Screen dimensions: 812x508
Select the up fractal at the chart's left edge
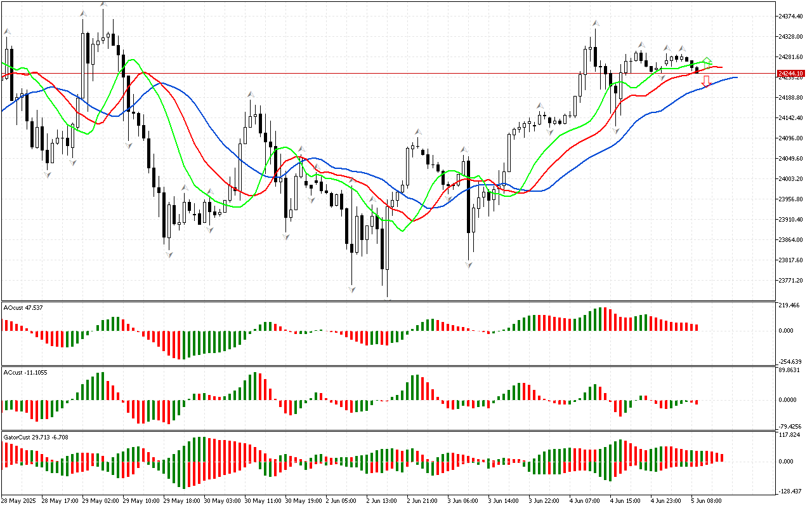click(7, 30)
